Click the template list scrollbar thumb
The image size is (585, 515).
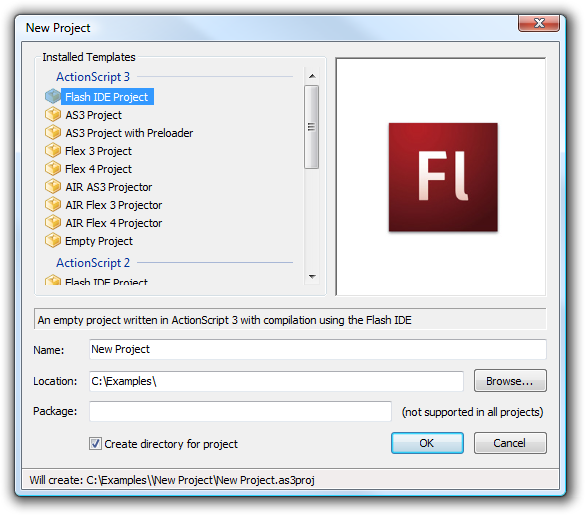[x=312, y=127]
